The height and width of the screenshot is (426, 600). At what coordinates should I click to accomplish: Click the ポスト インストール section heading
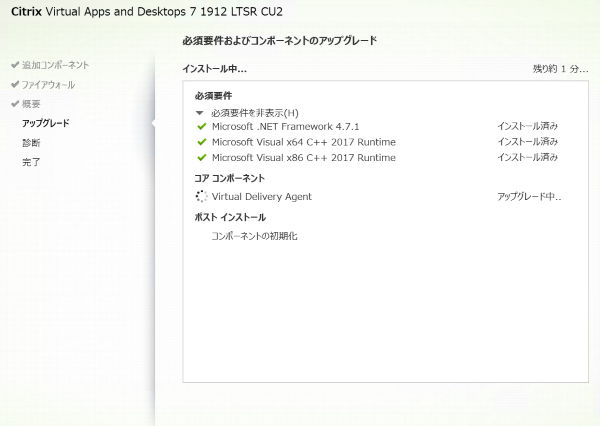(x=230, y=217)
